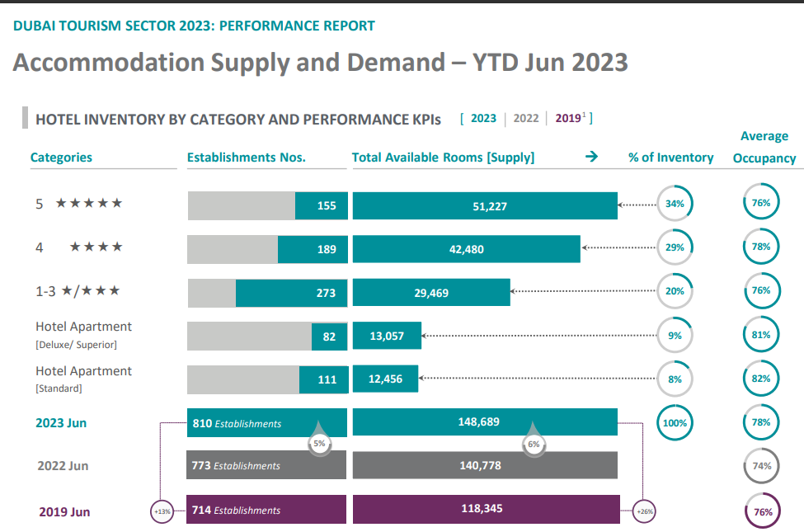The height and width of the screenshot is (532, 804).
Task: Select the '29,469' rooms supply bar
Action: click(x=431, y=293)
